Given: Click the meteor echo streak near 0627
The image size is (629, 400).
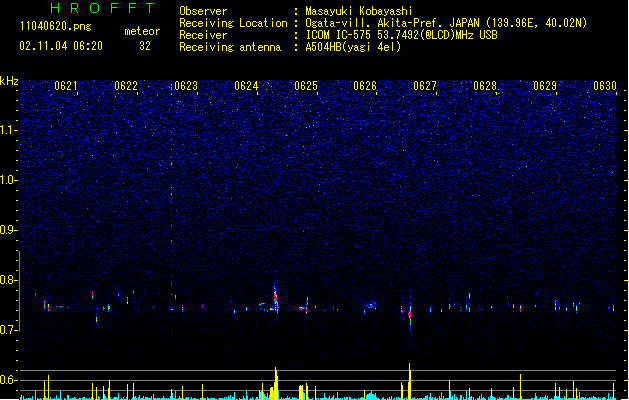Looking at the screenshot, I should pos(410,316).
